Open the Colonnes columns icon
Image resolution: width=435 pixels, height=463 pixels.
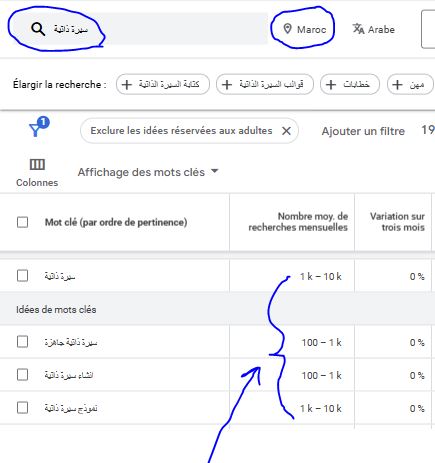click(37, 164)
